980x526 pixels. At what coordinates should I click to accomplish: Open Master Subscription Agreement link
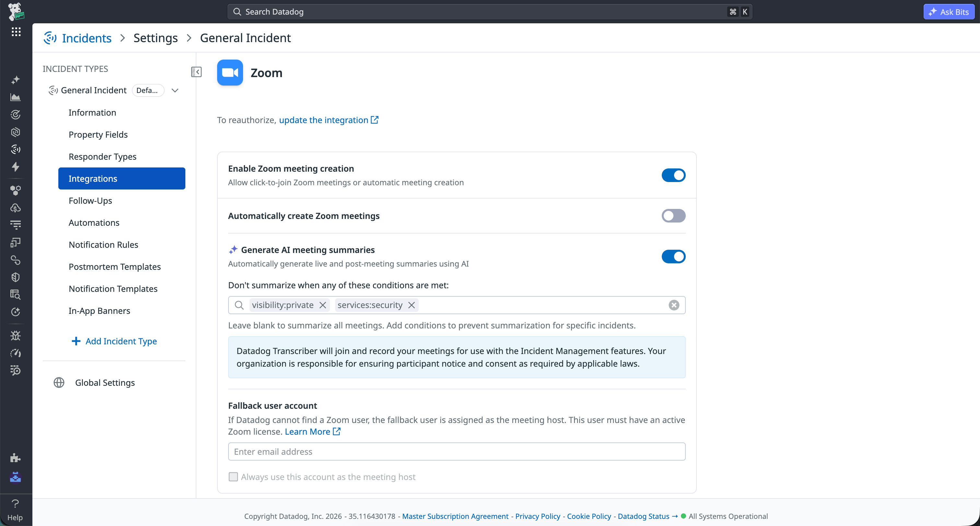click(x=455, y=517)
